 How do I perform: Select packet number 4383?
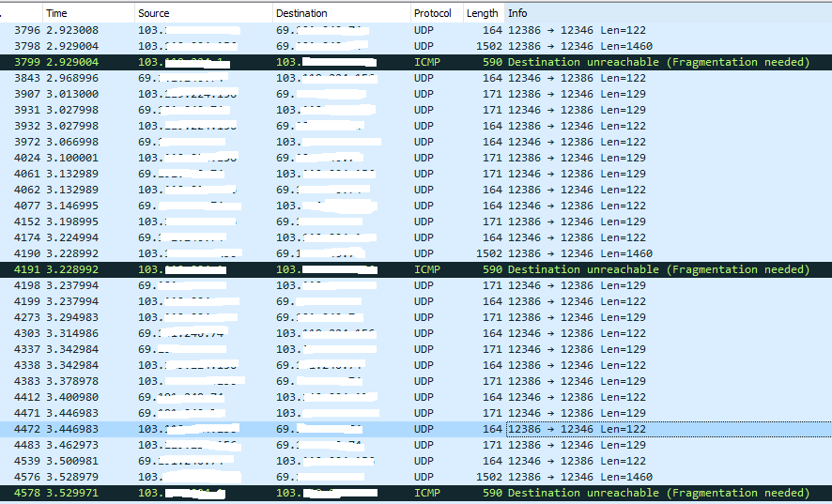[x=416, y=381]
